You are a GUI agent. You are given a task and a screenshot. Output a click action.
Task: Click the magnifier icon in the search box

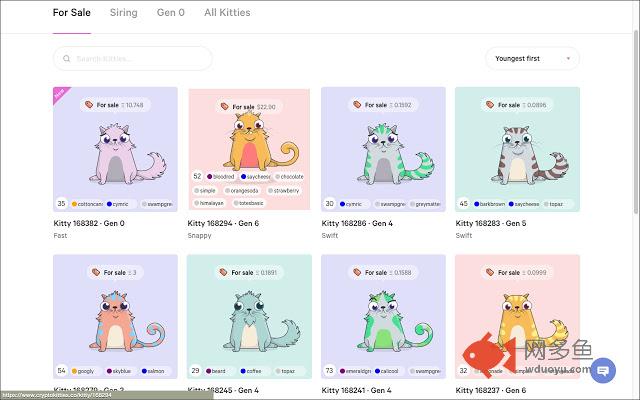click(x=67, y=58)
